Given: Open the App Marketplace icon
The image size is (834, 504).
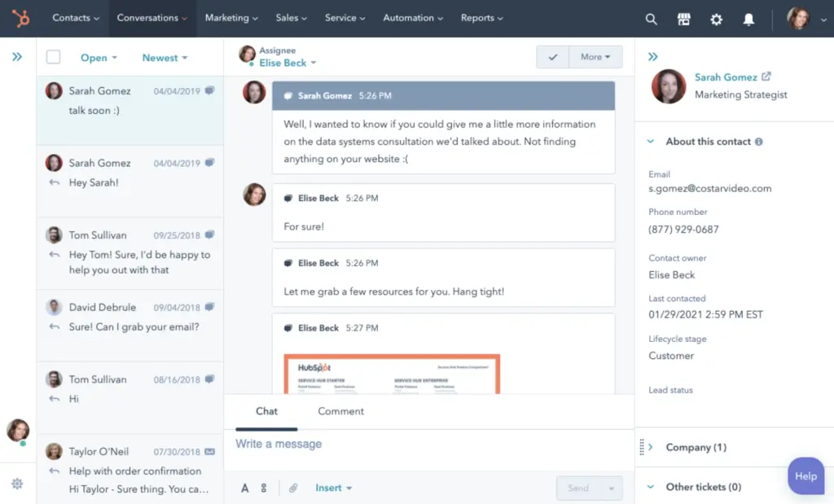Looking at the screenshot, I should pyautogui.click(x=683, y=18).
